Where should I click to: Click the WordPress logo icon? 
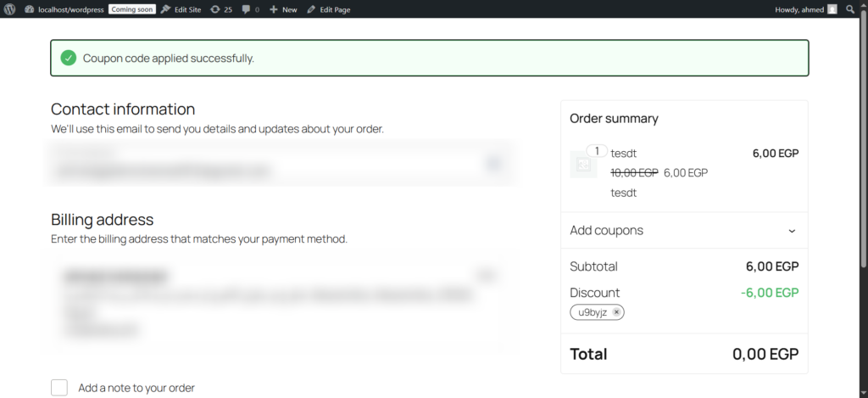coord(10,9)
